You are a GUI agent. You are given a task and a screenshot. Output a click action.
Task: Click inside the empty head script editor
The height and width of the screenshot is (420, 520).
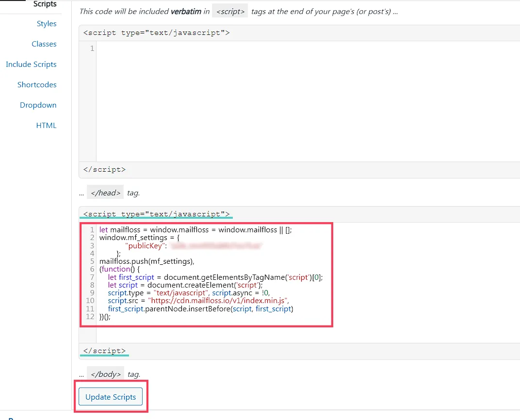point(308,101)
